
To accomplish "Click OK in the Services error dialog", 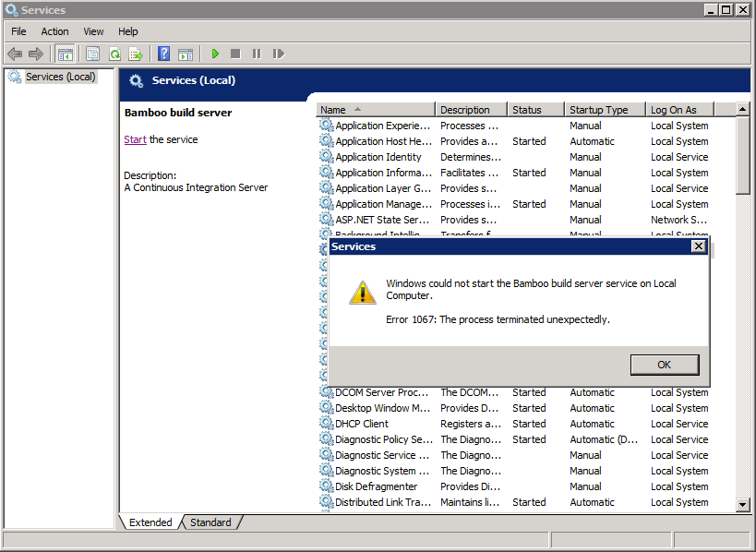I will 665,365.
